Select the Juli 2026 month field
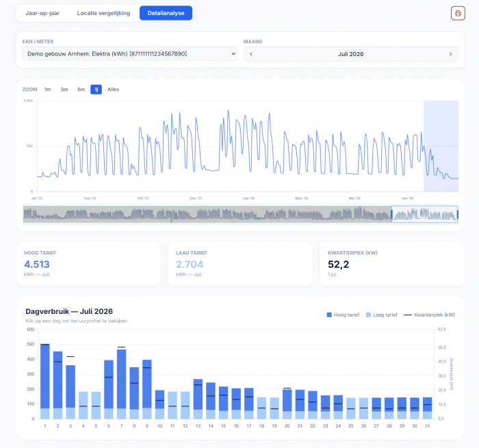Image resolution: width=479 pixels, height=448 pixels. click(350, 54)
